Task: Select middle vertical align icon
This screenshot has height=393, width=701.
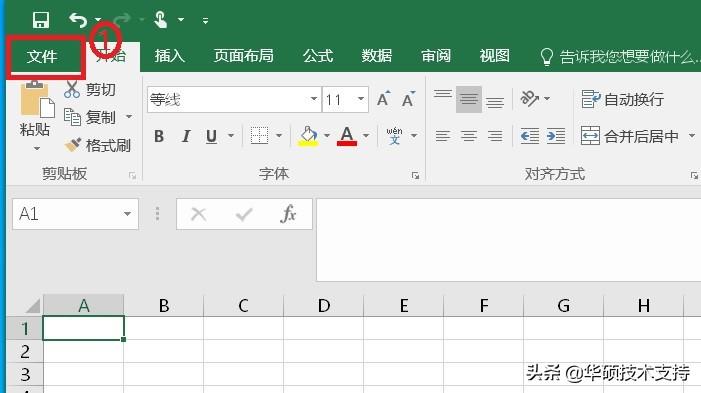Action: point(469,99)
